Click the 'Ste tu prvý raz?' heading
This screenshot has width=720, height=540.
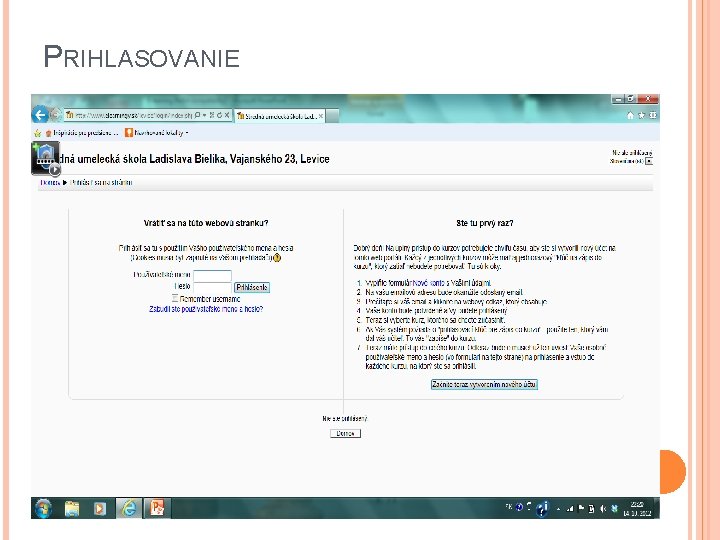coord(484,223)
